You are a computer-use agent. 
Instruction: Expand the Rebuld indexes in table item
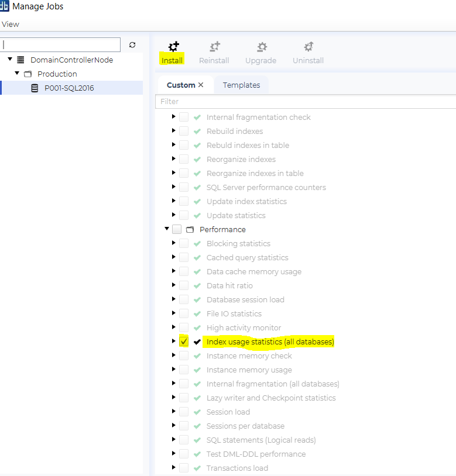[173, 144]
